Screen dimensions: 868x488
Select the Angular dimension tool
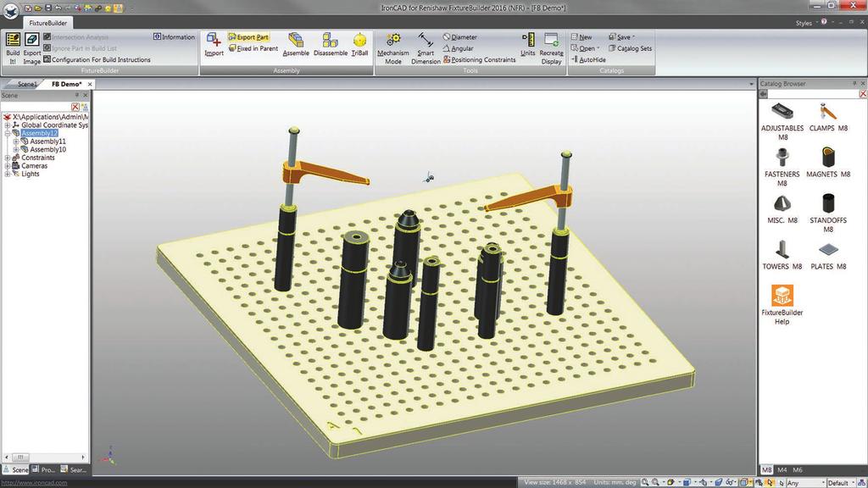tap(458, 48)
